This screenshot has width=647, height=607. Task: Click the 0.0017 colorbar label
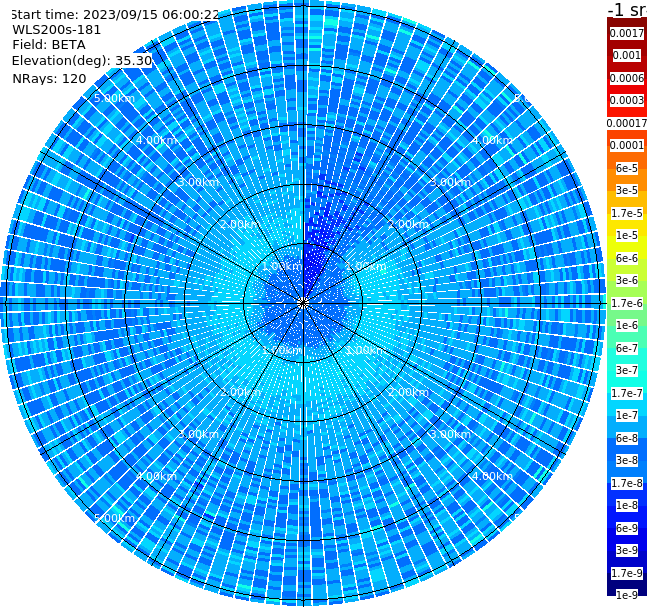click(x=627, y=33)
